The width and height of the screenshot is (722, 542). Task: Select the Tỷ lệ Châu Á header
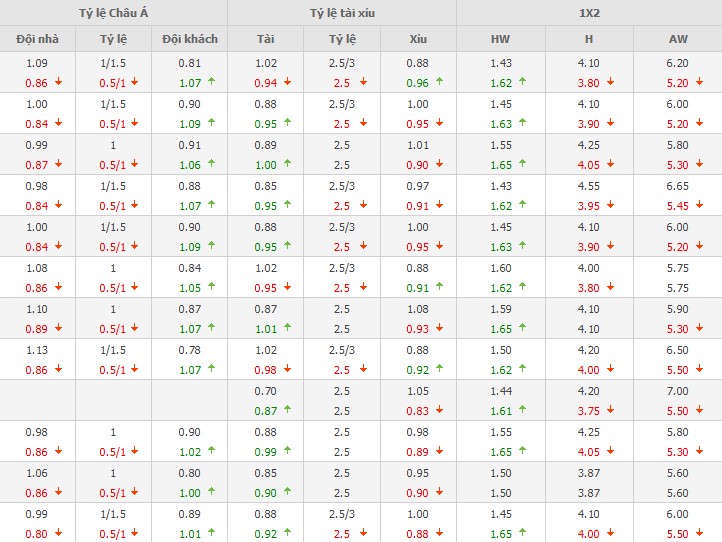[112, 13]
